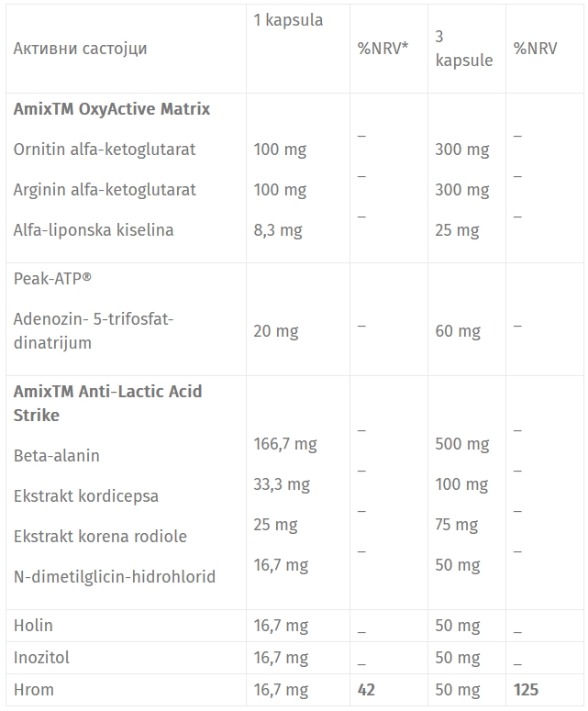Click the "166,7 mg" dosage value
The width and height of the screenshot is (588, 711).
pyautogui.click(x=285, y=444)
